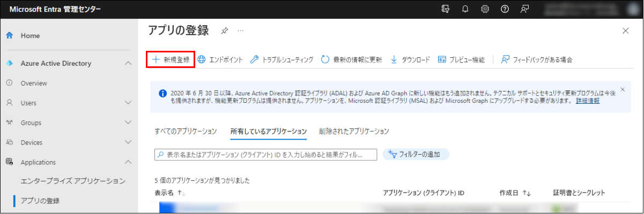Click the Home house icon

[9, 35]
